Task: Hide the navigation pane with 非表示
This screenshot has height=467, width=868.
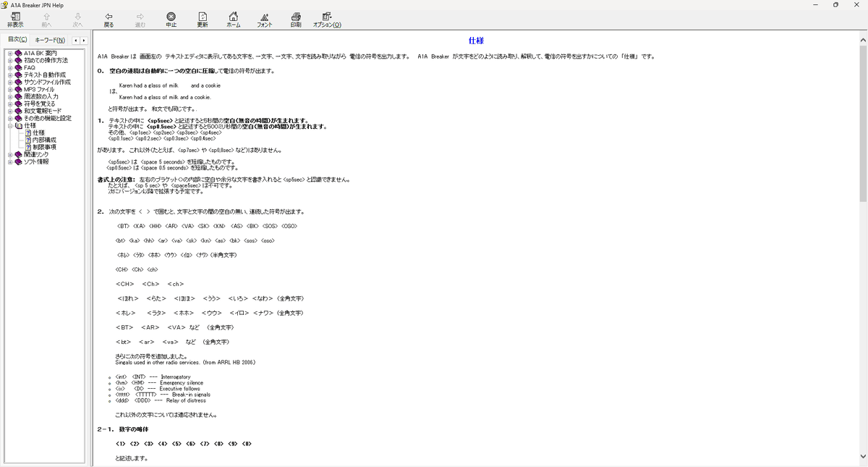Action: [15, 20]
